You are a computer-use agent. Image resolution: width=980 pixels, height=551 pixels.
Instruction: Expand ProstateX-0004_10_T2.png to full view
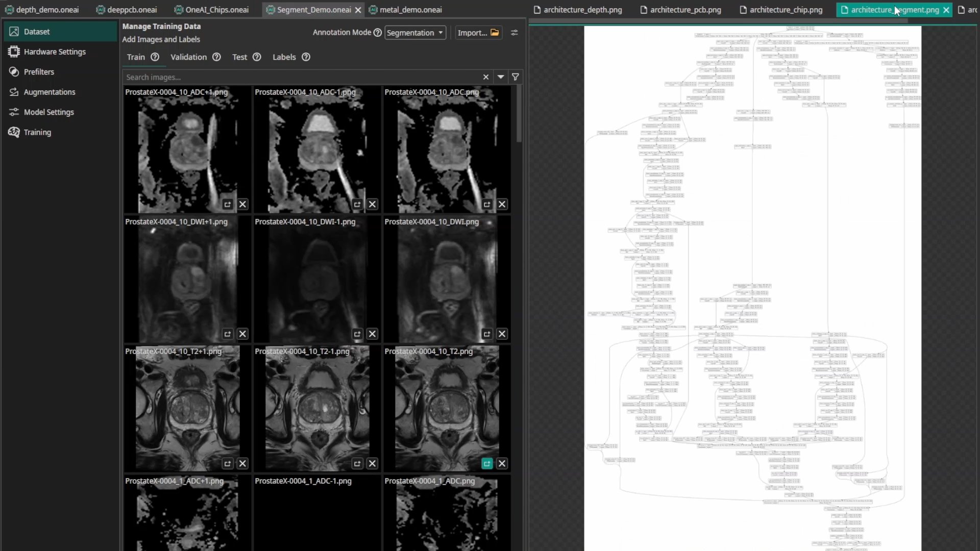tap(487, 463)
